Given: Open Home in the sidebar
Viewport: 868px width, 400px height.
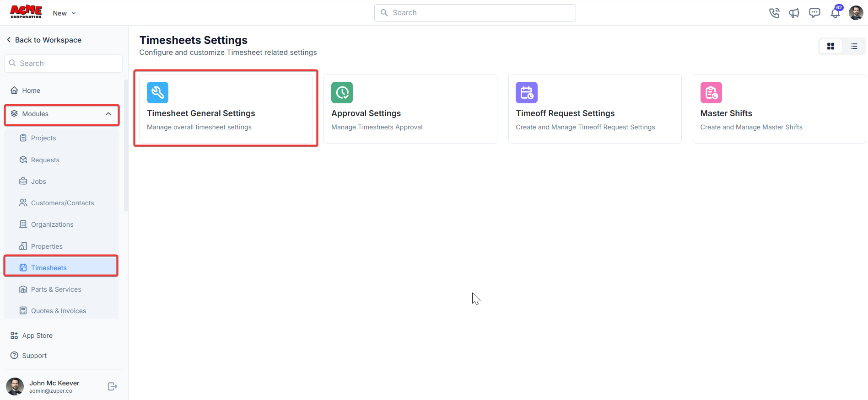Looking at the screenshot, I should [x=61, y=91].
